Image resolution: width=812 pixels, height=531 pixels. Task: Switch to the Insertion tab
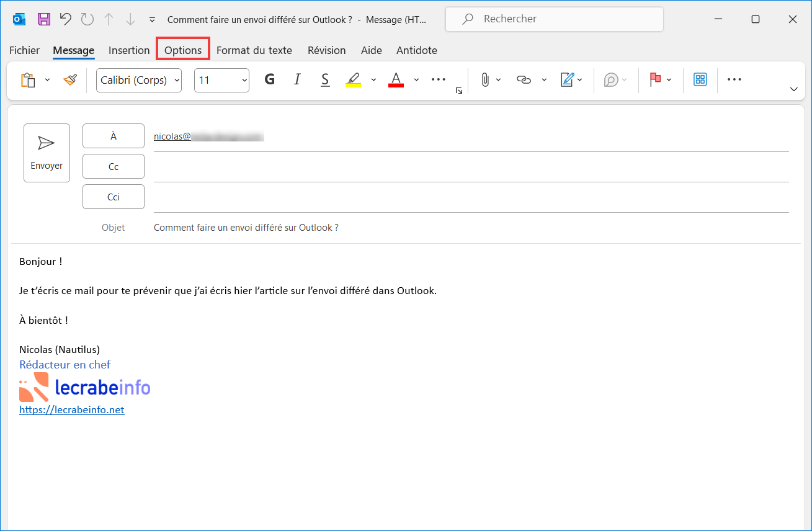129,50
